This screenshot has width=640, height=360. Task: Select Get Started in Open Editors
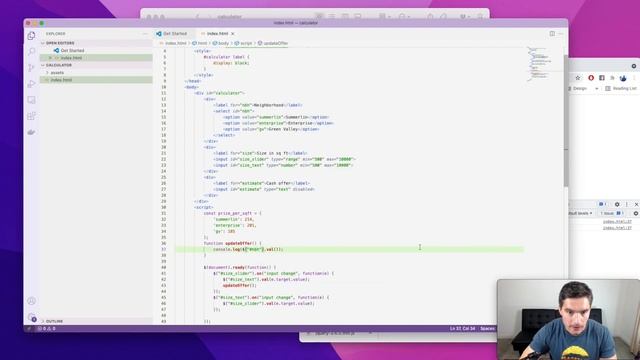pyautogui.click(x=72, y=50)
